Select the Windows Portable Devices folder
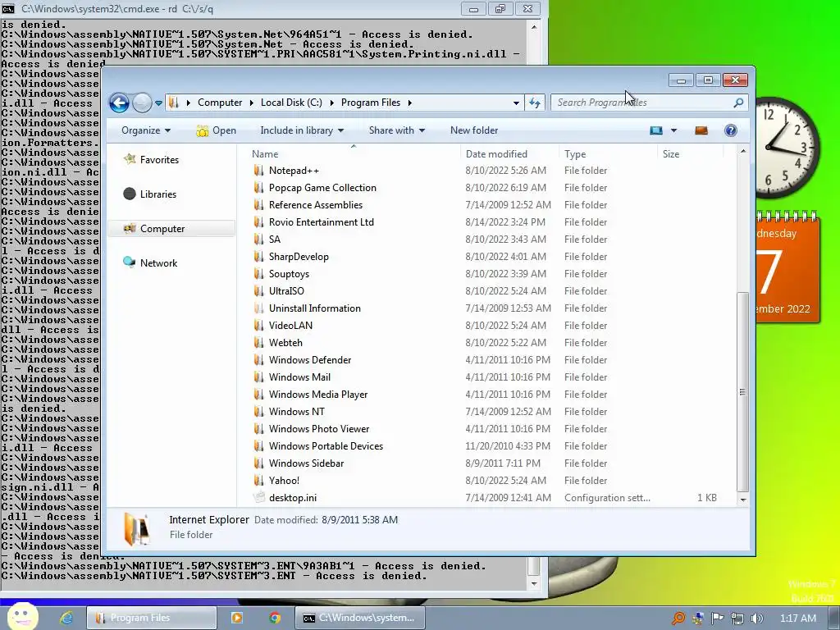 (x=326, y=445)
